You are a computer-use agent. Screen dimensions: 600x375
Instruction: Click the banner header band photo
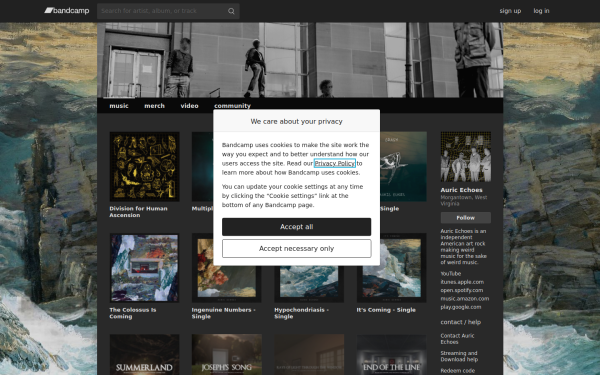300,60
